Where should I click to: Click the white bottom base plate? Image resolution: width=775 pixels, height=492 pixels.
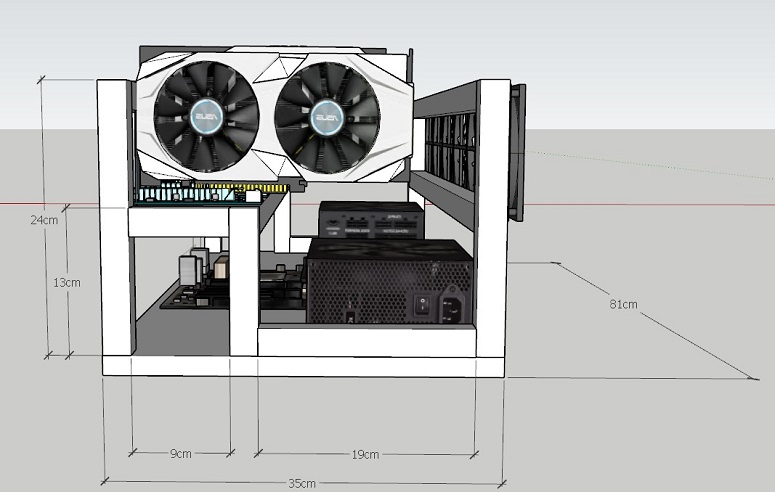pos(303,366)
